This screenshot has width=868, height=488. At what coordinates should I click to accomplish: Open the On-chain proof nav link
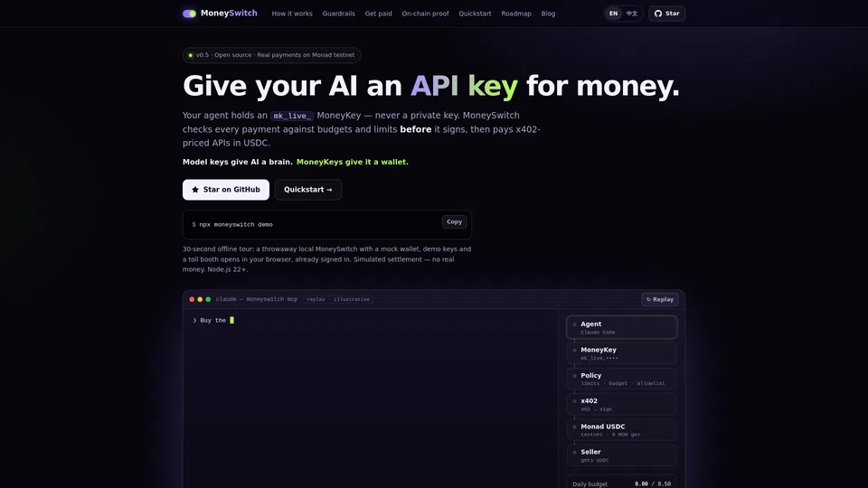point(425,14)
